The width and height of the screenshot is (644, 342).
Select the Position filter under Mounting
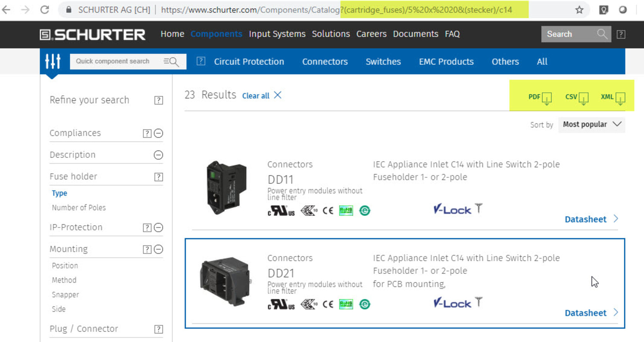point(65,266)
